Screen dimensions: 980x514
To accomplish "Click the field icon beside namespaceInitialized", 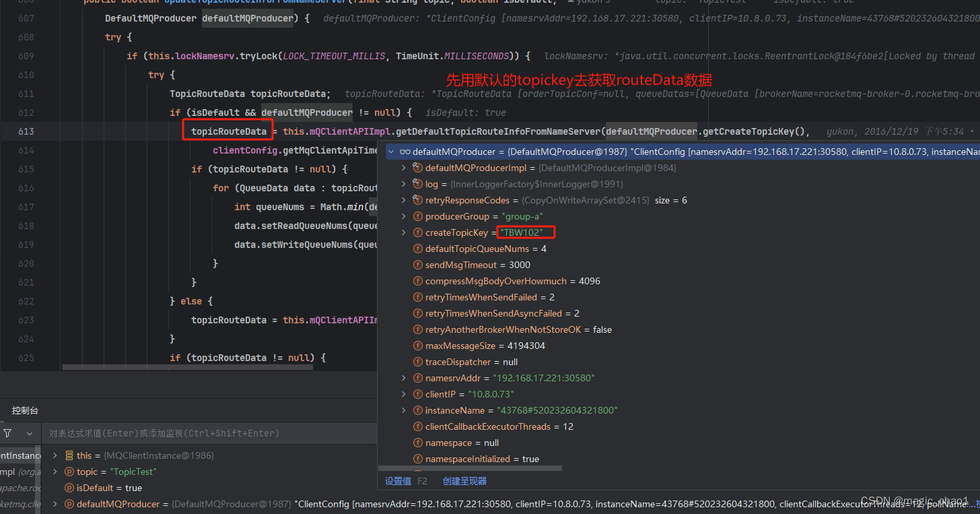I will coord(417,459).
